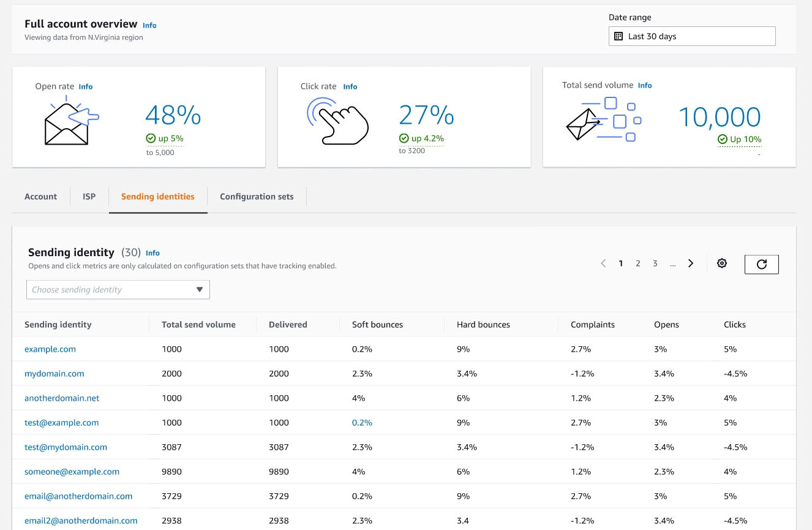Image resolution: width=812 pixels, height=530 pixels.
Task: Click the calendar icon in Date range field
Action: (x=618, y=36)
